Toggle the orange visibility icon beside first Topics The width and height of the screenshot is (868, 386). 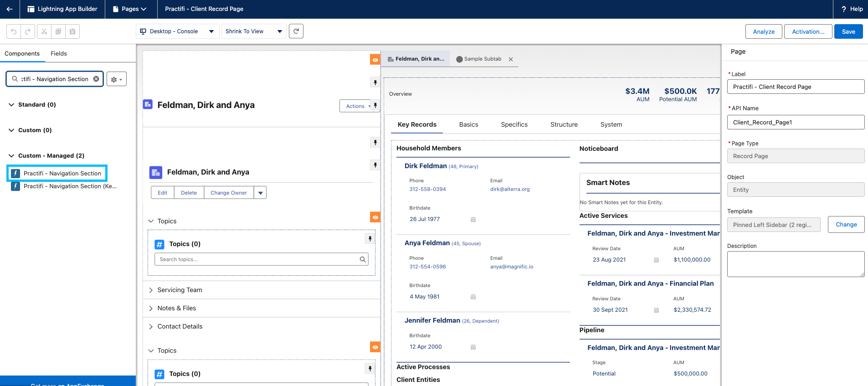coord(375,217)
